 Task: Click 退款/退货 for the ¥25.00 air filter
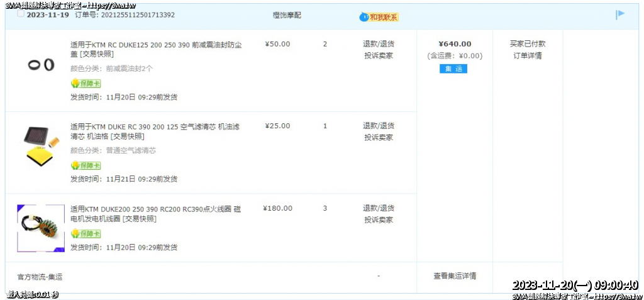pyautogui.click(x=379, y=126)
